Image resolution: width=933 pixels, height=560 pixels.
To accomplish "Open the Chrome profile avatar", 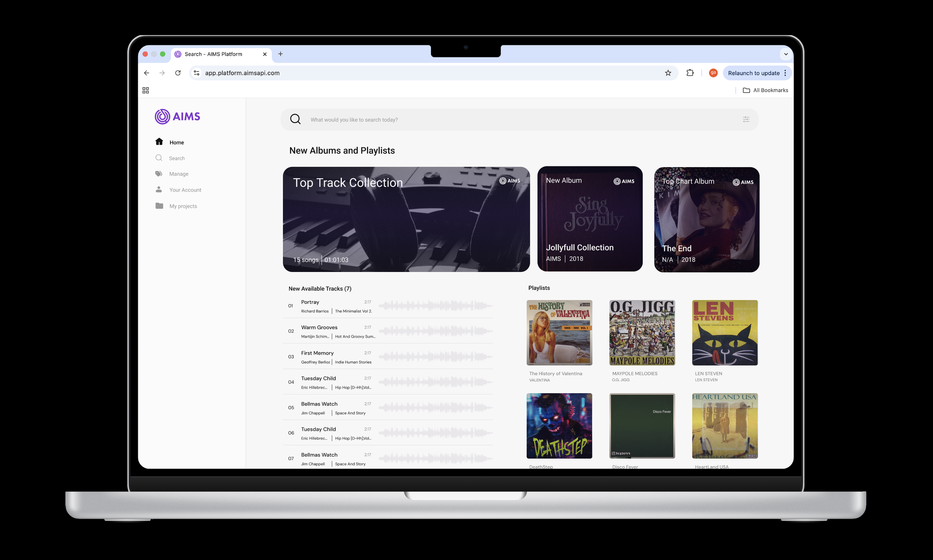I will pos(712,73).
